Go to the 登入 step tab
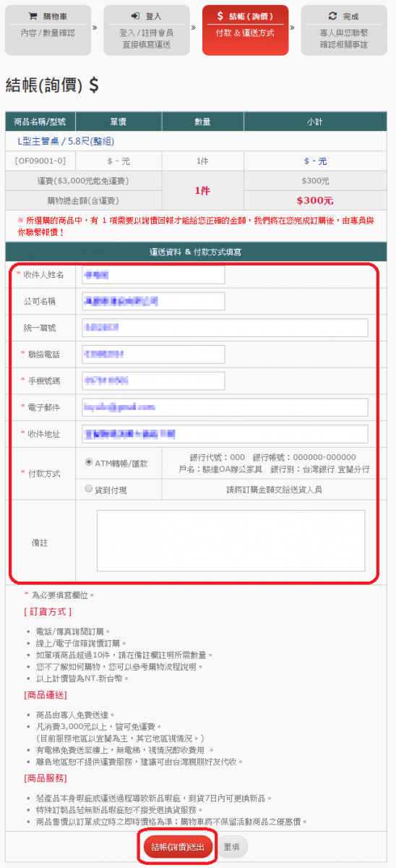Viewport: 396px width, 868px height. 147,30
